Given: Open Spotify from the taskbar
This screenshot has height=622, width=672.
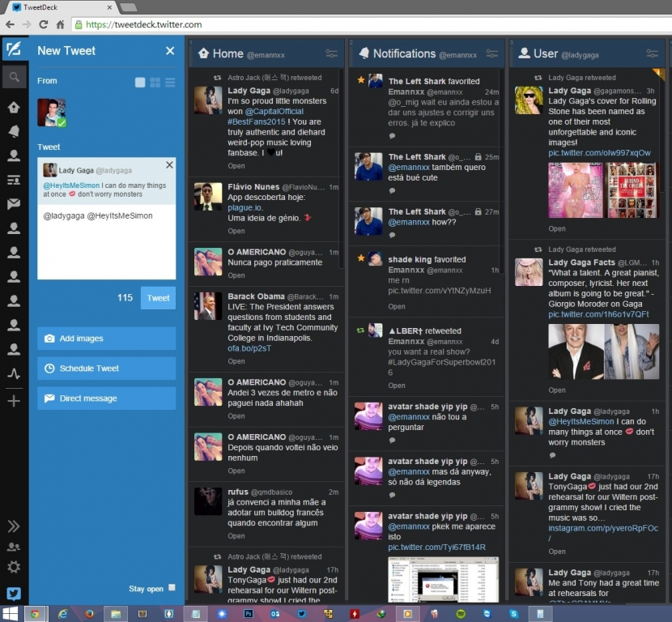Looking at the screenshot, I should (x=461, y=614).
